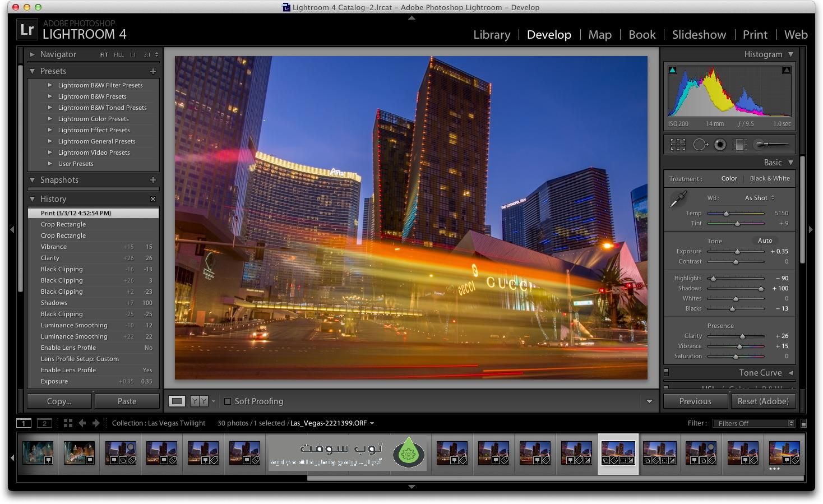Toggle highlight clipping indicator in histogram

point(787,70)
